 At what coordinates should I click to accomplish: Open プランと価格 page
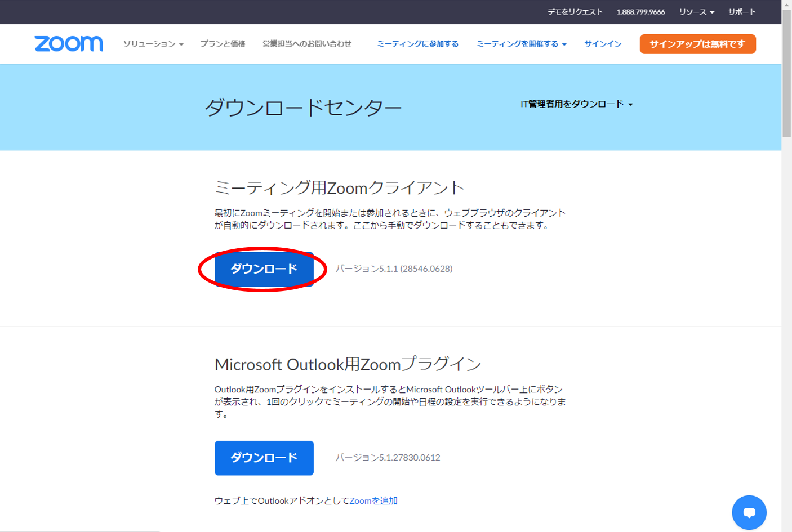tap(223, 44)
